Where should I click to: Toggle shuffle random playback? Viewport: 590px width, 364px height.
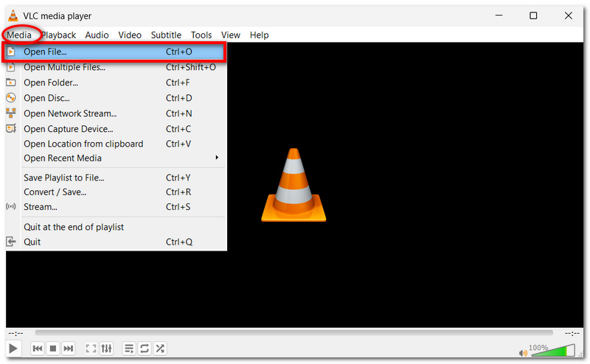click(160, 349)
